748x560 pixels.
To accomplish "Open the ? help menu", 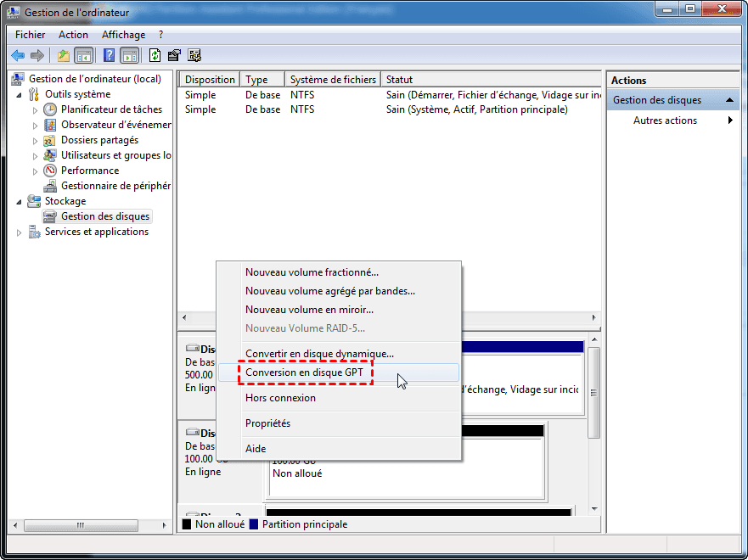I will (x=160, y=35).
